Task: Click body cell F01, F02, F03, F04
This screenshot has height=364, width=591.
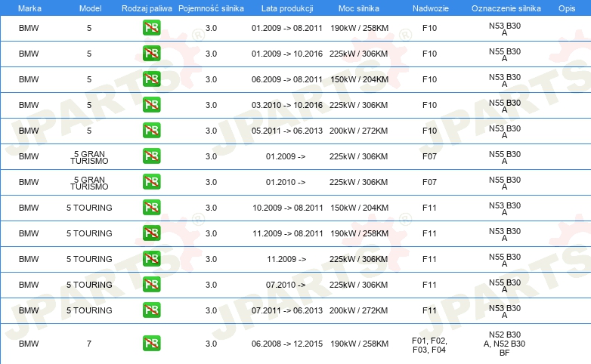Action: (x=429, y=345)
